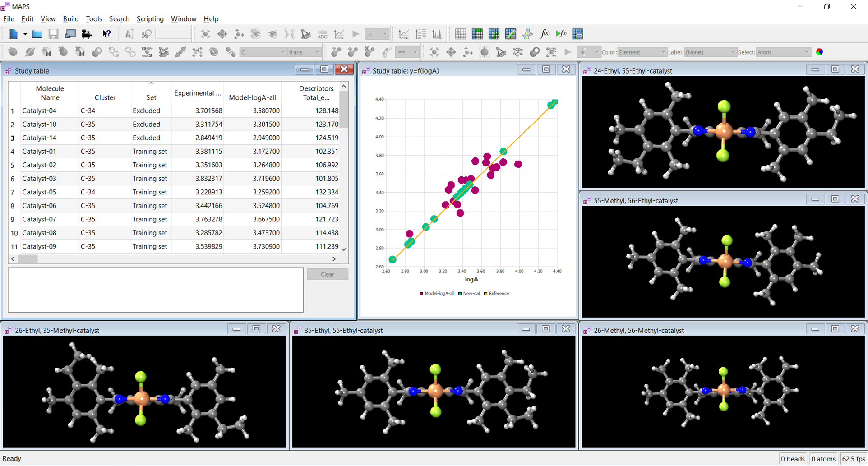Click the run function play f(x) icon

(x=561, y=34)
